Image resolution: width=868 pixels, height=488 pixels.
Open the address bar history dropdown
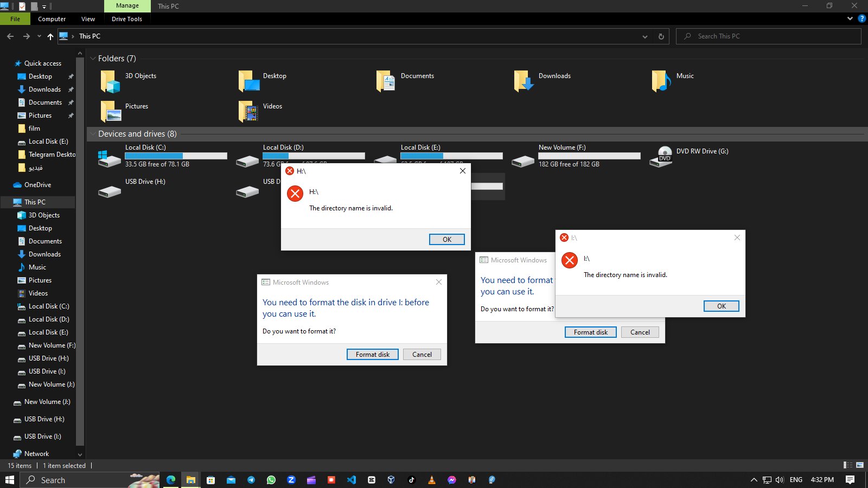click(645, 36)
